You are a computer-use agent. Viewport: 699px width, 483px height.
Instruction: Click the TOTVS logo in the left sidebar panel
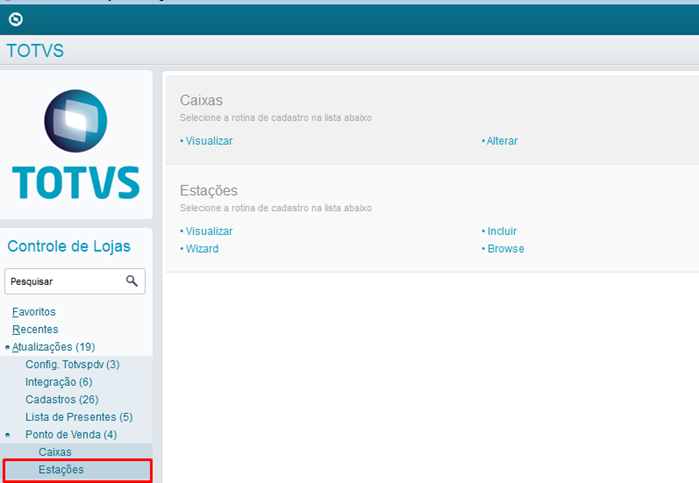76,144
